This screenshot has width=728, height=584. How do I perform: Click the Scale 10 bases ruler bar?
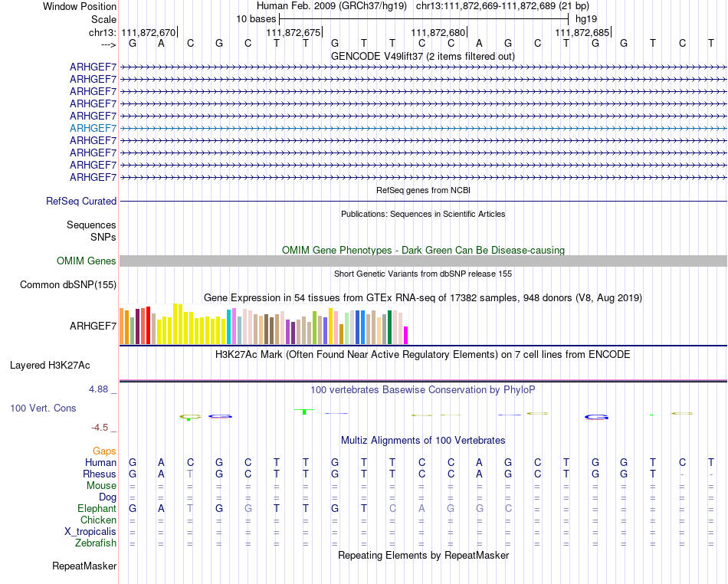point(424,19)
